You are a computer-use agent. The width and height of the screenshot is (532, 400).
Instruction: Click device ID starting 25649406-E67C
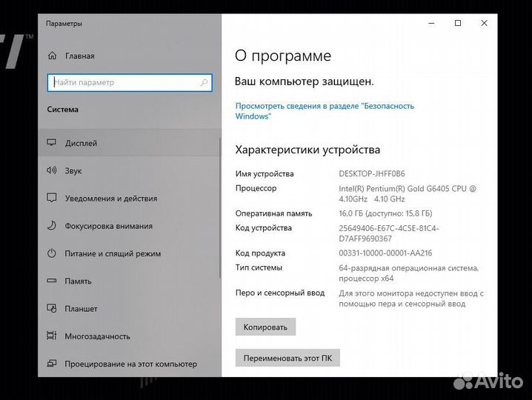(x=389, y=233)
